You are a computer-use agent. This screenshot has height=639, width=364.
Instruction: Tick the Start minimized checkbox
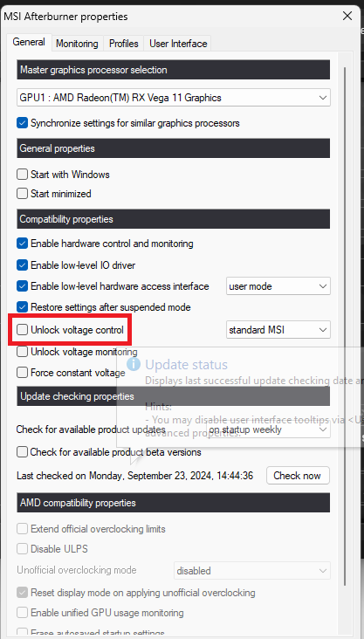[22, 194]
